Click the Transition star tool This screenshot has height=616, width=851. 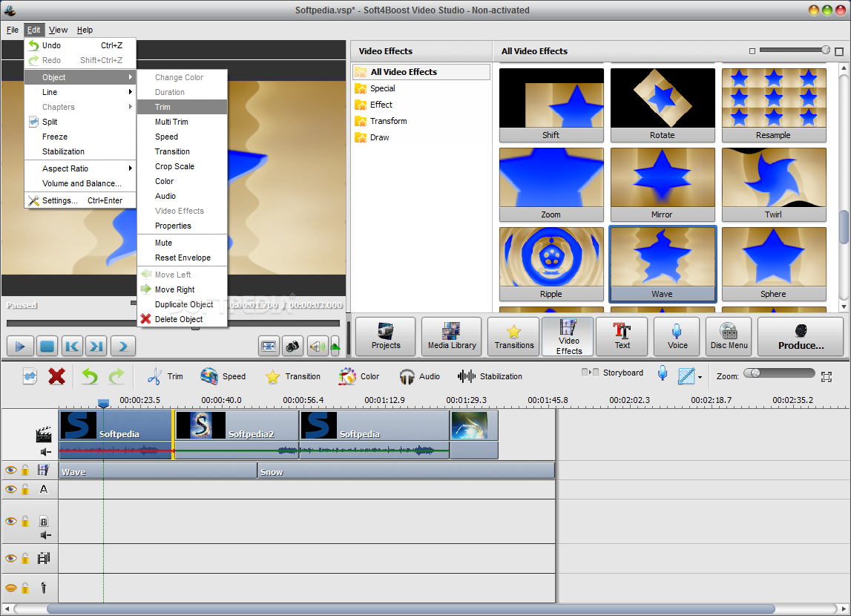click(x=293, y=376)
